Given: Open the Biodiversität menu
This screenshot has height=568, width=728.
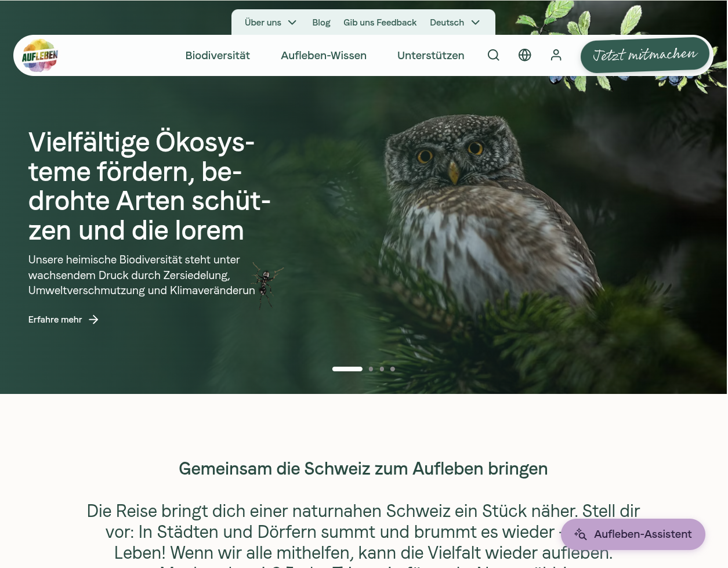Looking at the screenshot, I should [218, 56].
